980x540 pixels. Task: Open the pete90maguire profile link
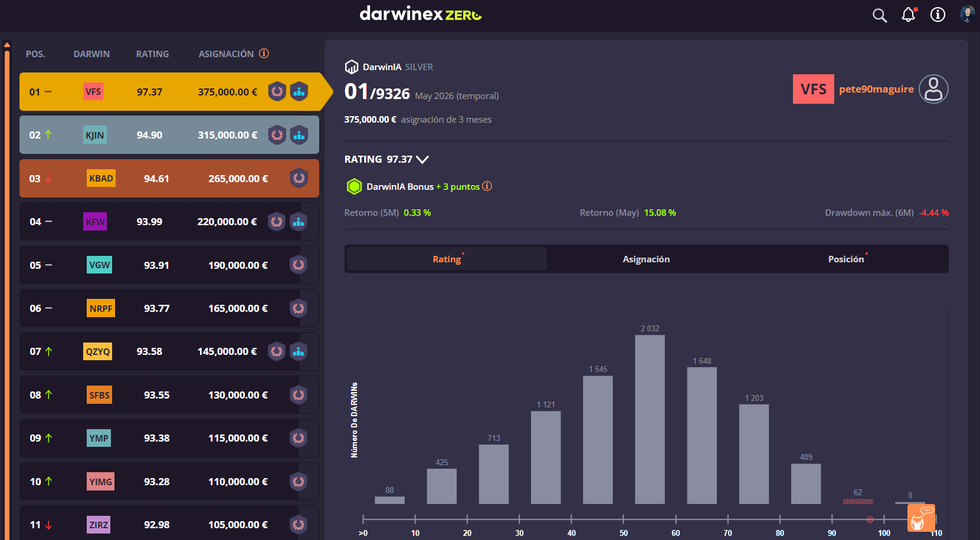(876, 89)
